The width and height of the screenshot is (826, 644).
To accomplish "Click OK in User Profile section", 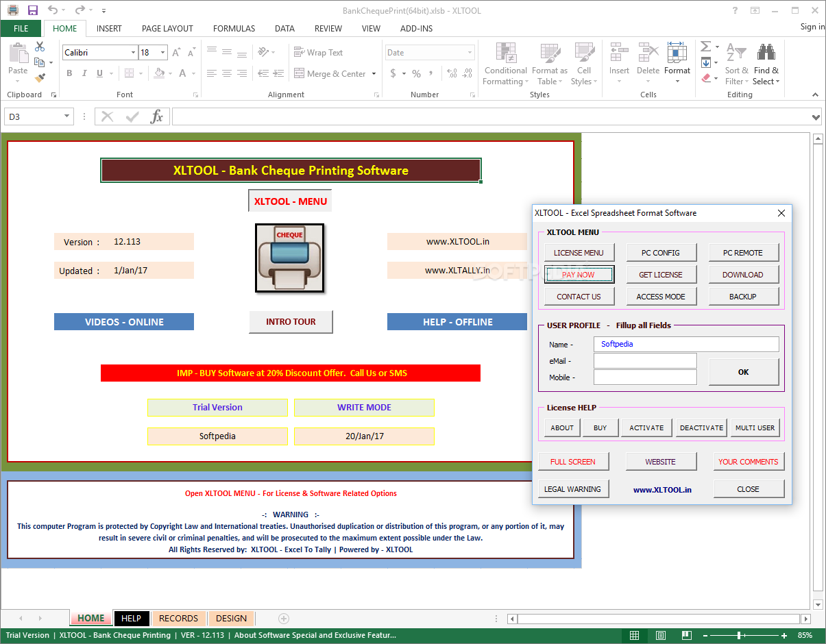I will click(x=744, y=372).
